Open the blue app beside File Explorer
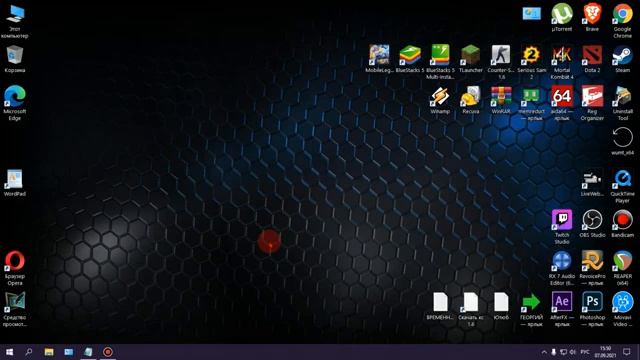The width and height of the screenshot is (640, 360). 69,352
